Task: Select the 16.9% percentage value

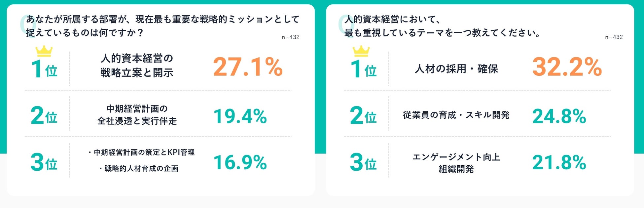Action: pyautogui.click(x=240, y=162)
